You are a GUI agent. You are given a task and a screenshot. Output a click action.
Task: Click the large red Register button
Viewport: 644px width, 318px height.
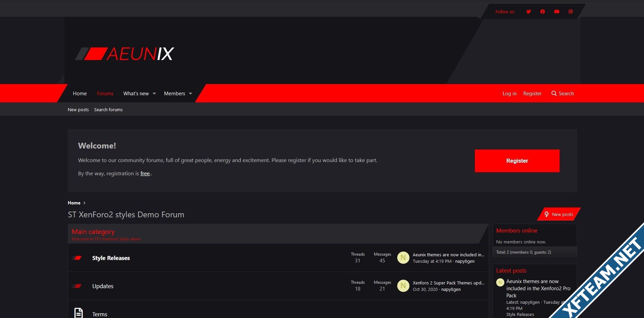click(517, 161)
